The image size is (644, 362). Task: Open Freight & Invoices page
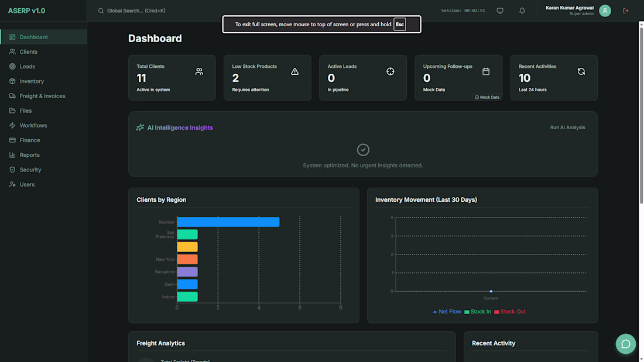pyautogui.click(x=43, y=96)
